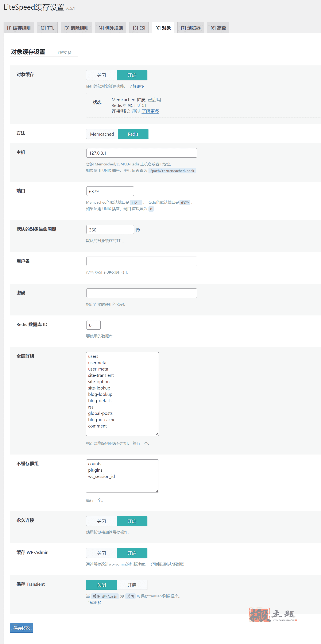The image size is (321, 644).
Task: Click the Redis 扩展: 已启用 status line
Action: [x=129, y=106]
